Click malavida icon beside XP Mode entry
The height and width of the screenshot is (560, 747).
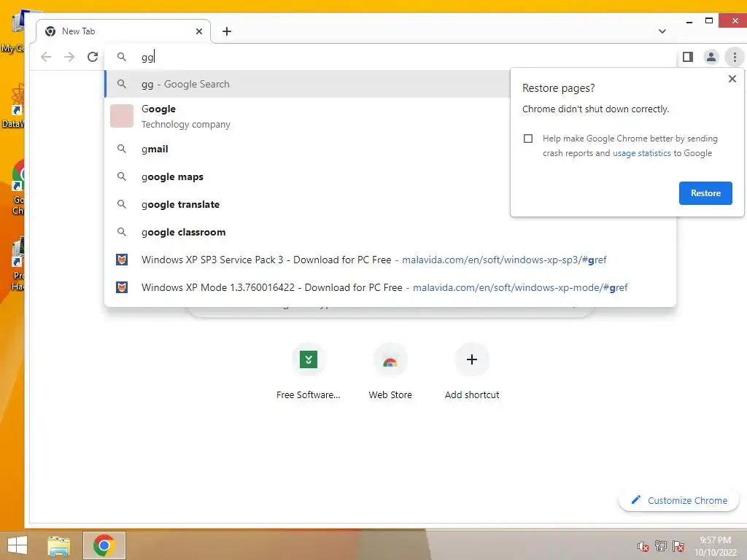click(x=122, y=287)
